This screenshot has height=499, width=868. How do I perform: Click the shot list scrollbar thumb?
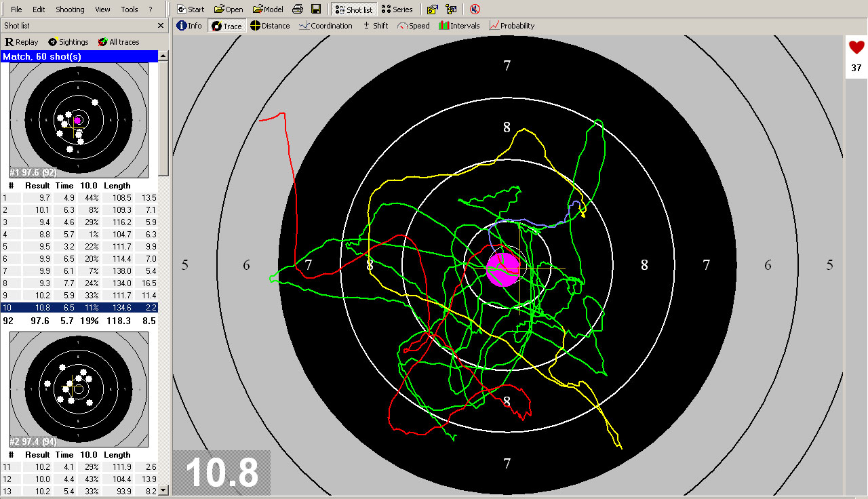(x=163, y=119)
